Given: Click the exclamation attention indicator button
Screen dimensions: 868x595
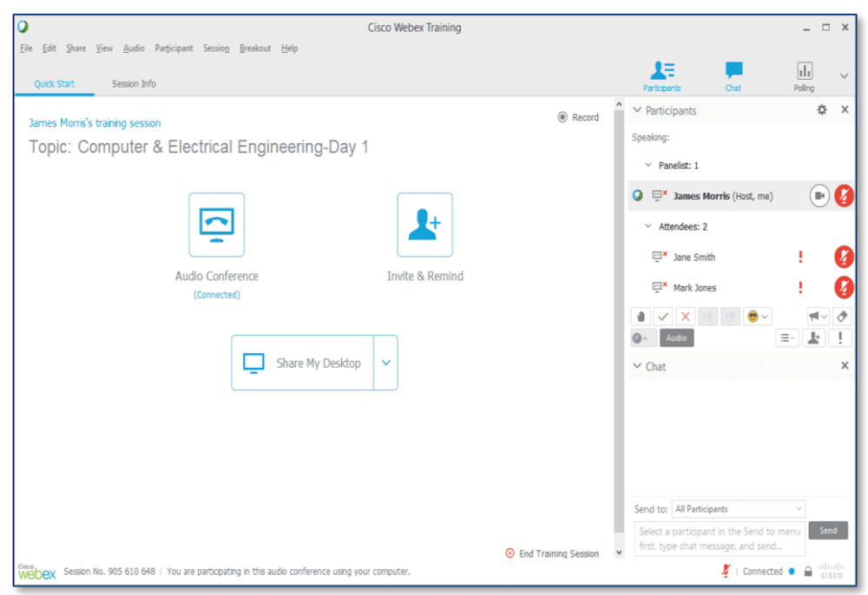Looking at the screenshot, I should pos(839,338).
